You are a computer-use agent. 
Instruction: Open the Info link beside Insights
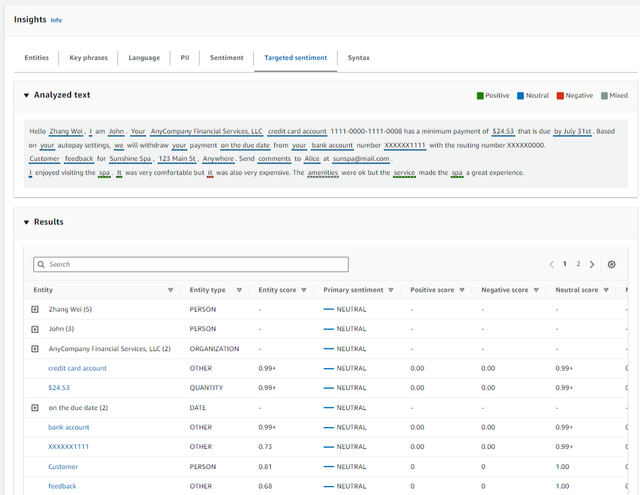click(x=56, y=20)
